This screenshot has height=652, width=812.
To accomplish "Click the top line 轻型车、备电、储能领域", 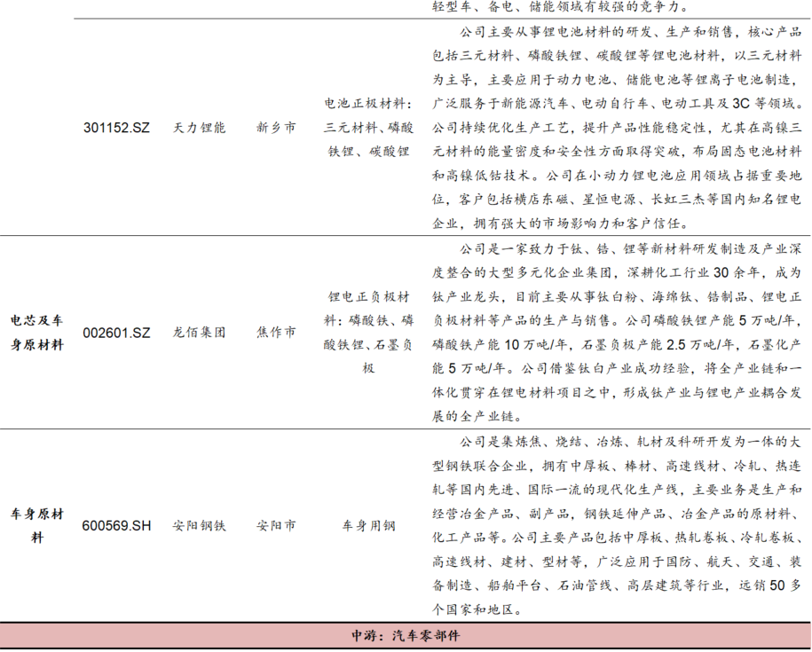I will pos(561,7).
